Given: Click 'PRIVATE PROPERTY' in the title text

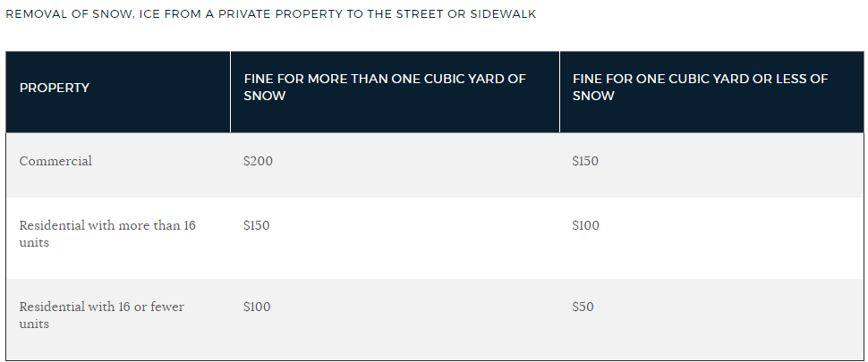Looking at the screenshot, I should (281, 14).
